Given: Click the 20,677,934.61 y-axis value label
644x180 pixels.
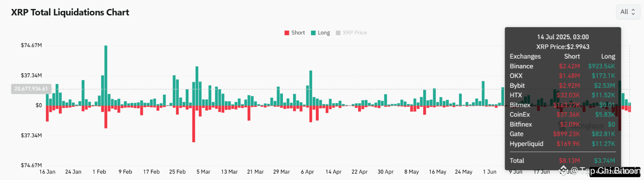Looking at the screenshot, I should (x=31, y=89).
